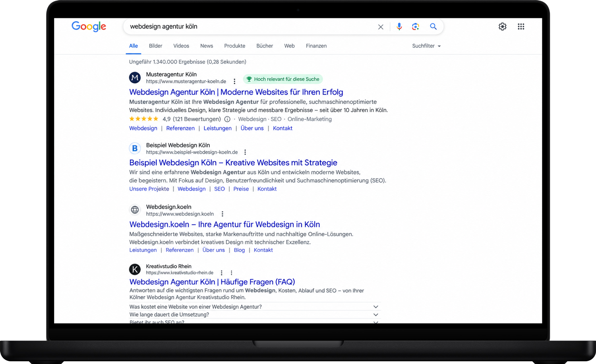
Task: Open Musteragentur's Leistungen sitelink
Action: coord(217,128)
